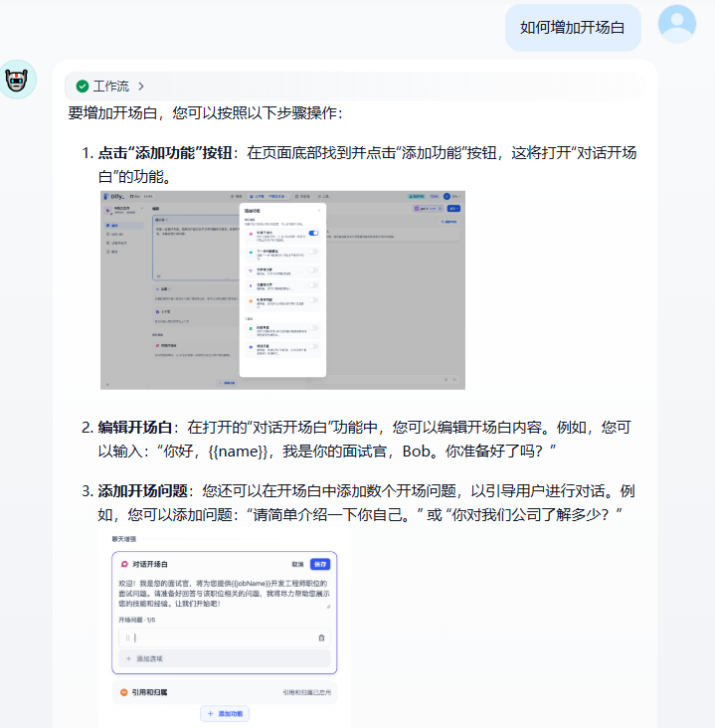Click the 聊天增强 section label
The width and height of the screenshot is (715, 728).
[x=124, y=539]
